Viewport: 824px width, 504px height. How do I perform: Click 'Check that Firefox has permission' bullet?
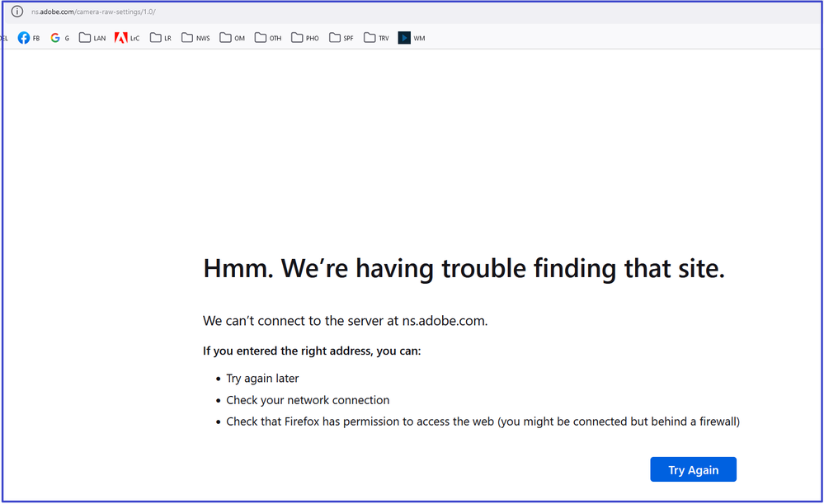(483, 422)
